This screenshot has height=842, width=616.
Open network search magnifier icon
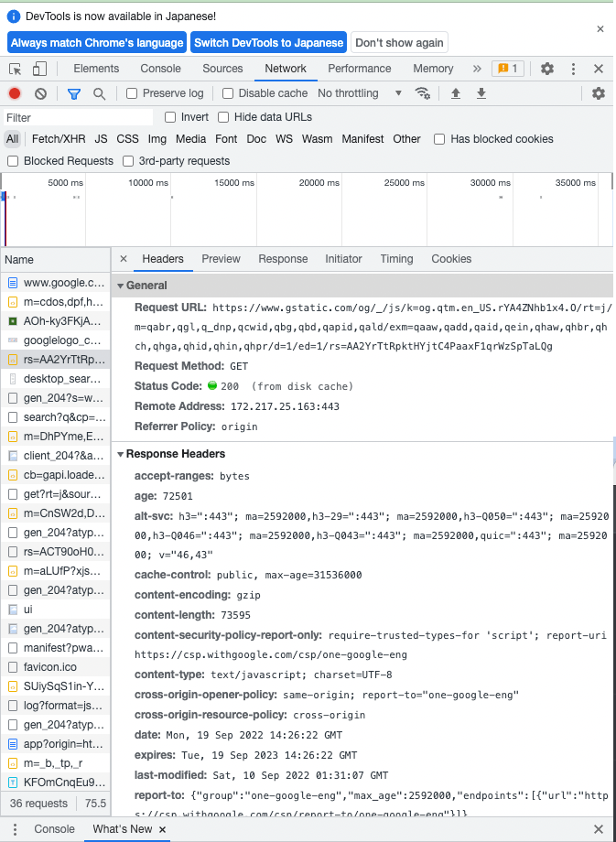[x=99, y=94]
